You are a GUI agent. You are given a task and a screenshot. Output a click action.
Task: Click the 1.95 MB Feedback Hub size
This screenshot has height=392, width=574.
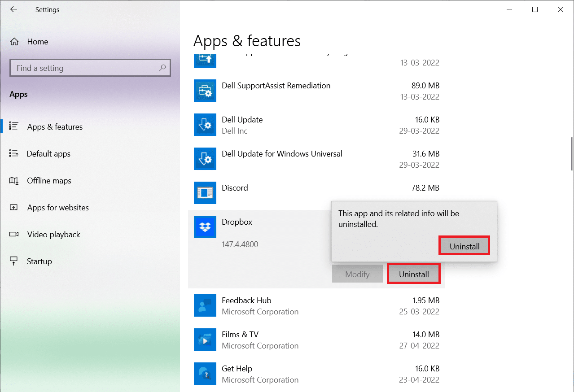point(425,301)
